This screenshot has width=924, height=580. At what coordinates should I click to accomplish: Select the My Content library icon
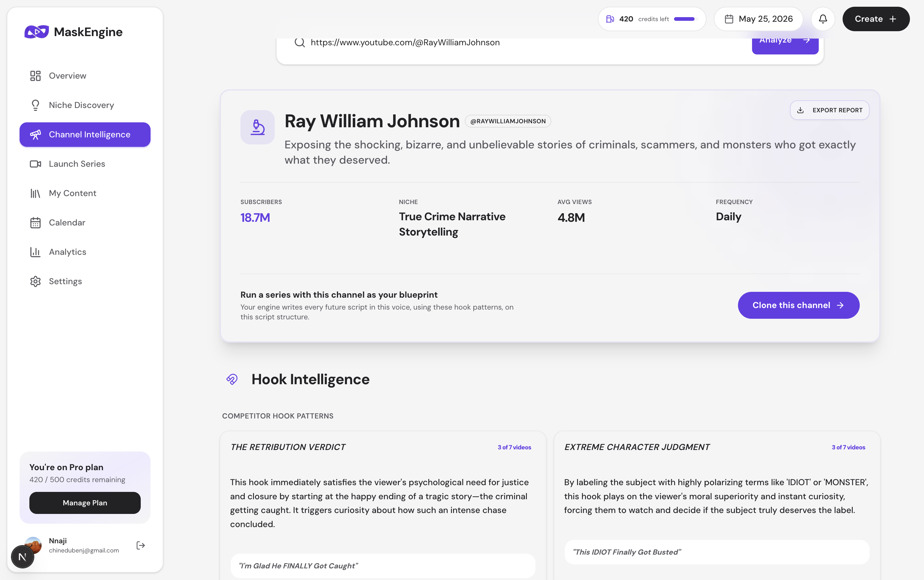(x=35, y=193)
